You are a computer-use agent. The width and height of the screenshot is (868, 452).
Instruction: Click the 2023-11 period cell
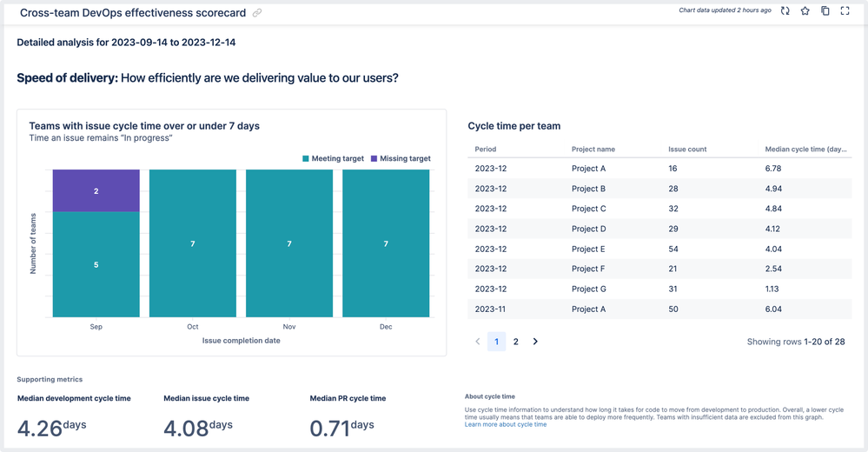click(x=490, y=309)
